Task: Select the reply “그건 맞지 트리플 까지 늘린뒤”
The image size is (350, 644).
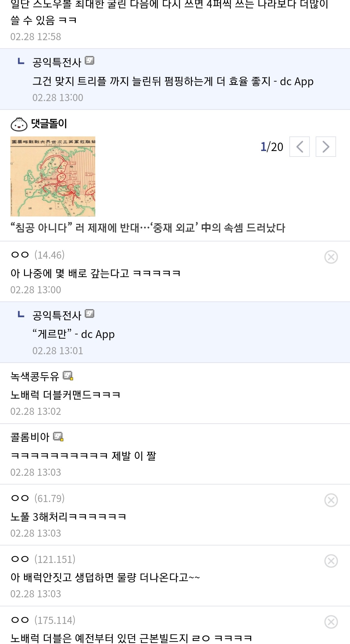Action: coord(173,81)
